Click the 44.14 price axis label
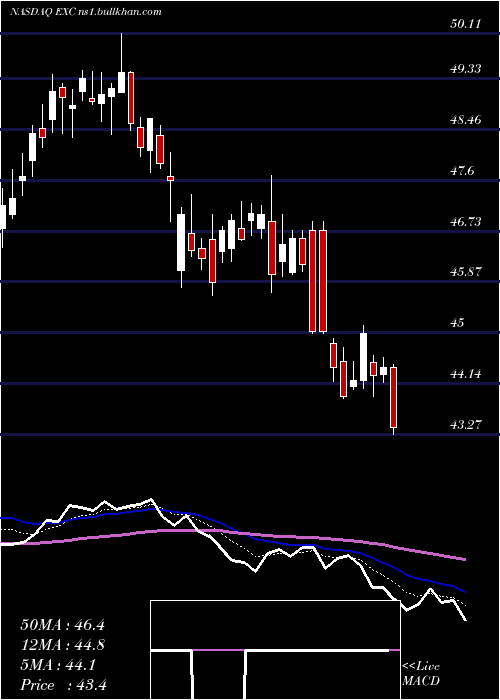This screenshot has width=500, height=700. coord(466,373)
